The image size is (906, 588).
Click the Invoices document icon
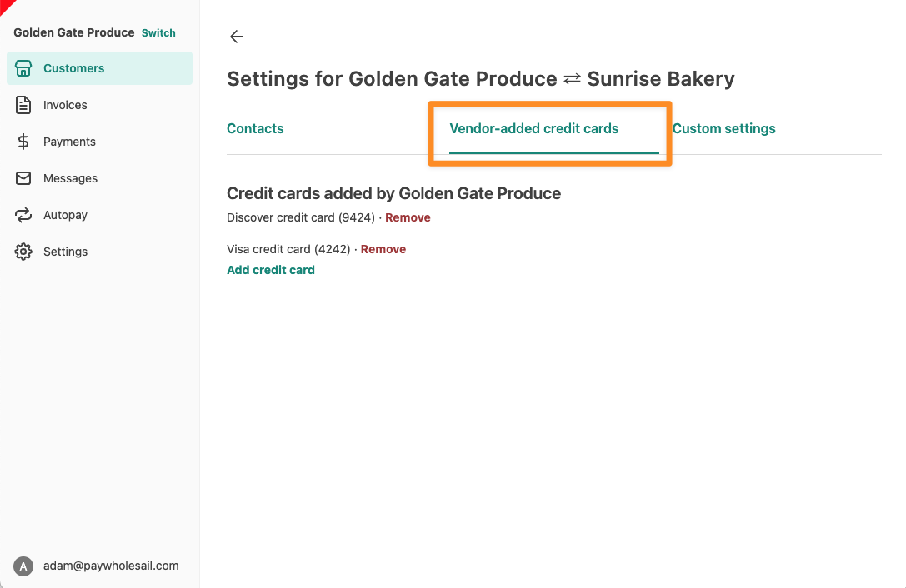pyautogui.click(x=23, y=105)
